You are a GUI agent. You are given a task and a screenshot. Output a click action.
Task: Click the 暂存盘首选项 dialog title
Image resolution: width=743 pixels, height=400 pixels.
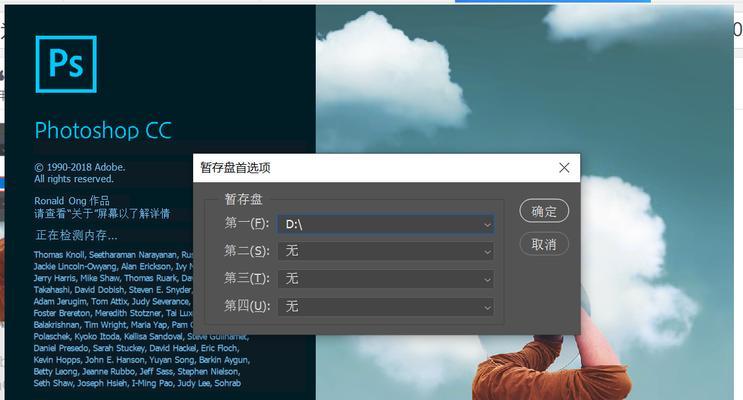click(236, 168)
